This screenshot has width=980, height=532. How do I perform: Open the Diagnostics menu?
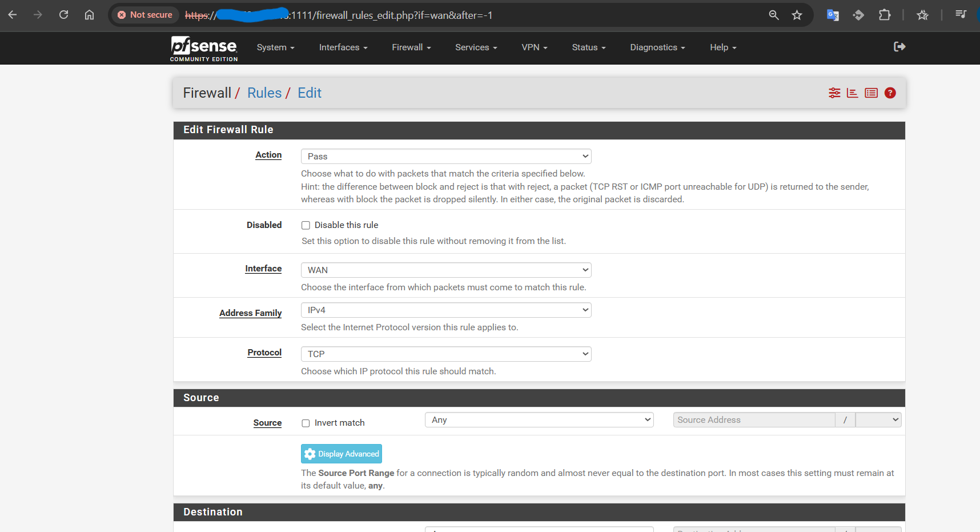pos(657,47)
